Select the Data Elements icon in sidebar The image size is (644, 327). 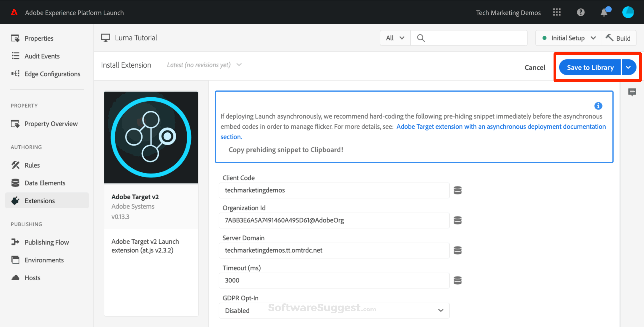16,183
